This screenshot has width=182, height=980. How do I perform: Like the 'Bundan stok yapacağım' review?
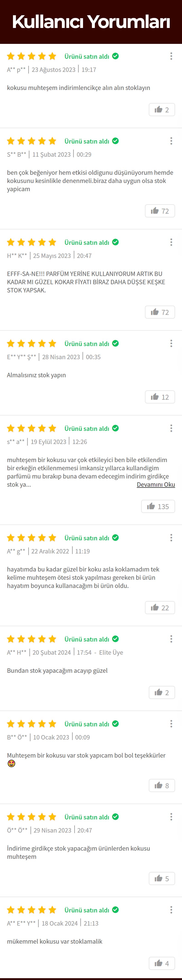[162, 692]
